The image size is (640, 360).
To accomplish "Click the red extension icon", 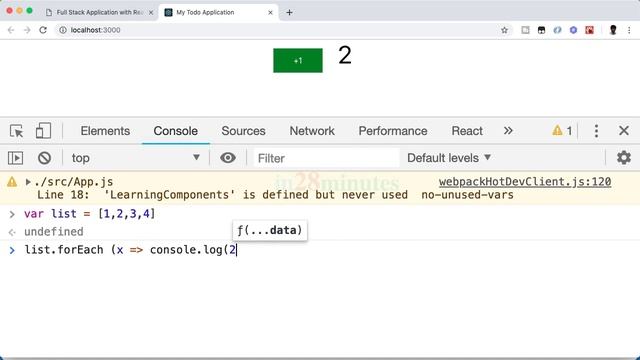I will point(589,30).
